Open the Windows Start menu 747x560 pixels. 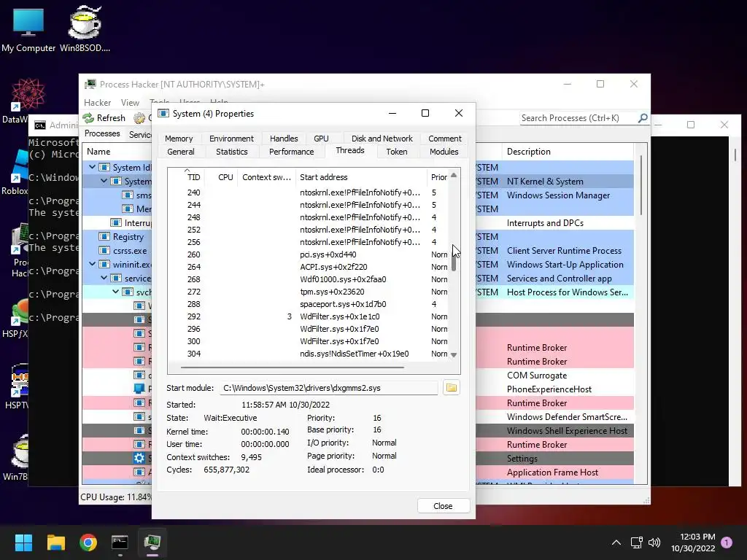23,542
